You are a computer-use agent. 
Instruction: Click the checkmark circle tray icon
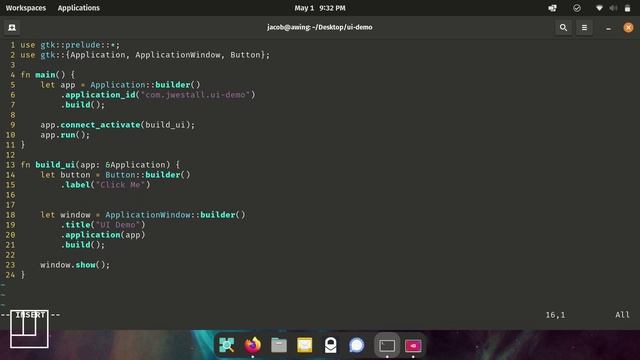pos(577,8)
